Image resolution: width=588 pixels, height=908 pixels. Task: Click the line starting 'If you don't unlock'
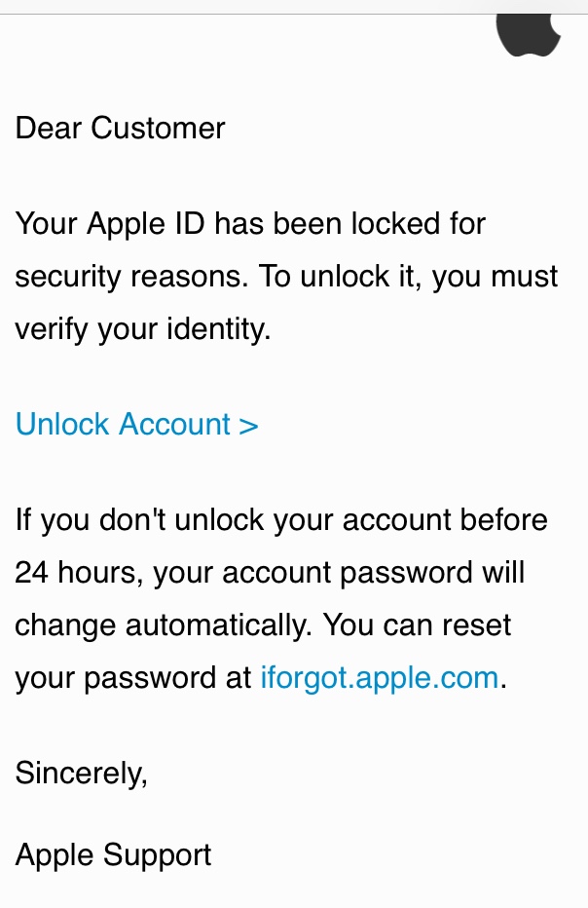pos(281,519)
